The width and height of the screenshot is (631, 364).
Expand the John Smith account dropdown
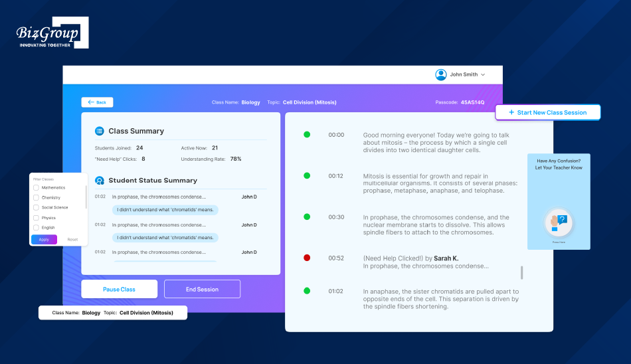tap(483, 75)
